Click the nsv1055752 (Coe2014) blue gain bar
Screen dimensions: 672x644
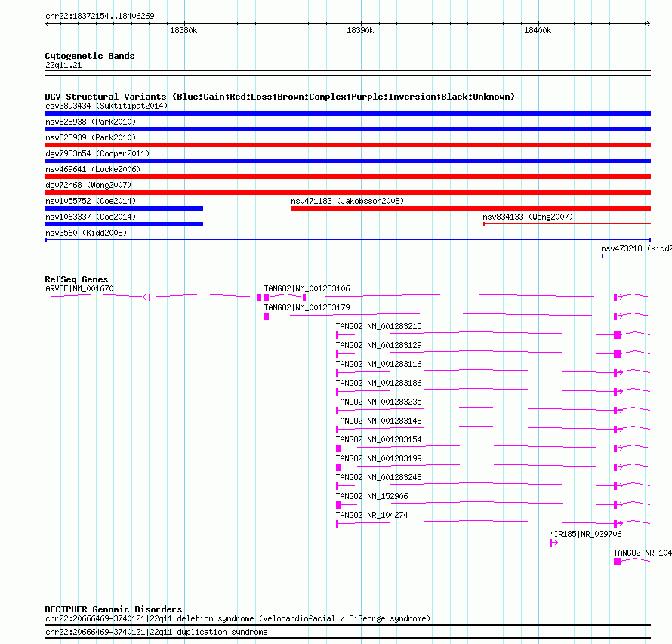coord(124,208)
